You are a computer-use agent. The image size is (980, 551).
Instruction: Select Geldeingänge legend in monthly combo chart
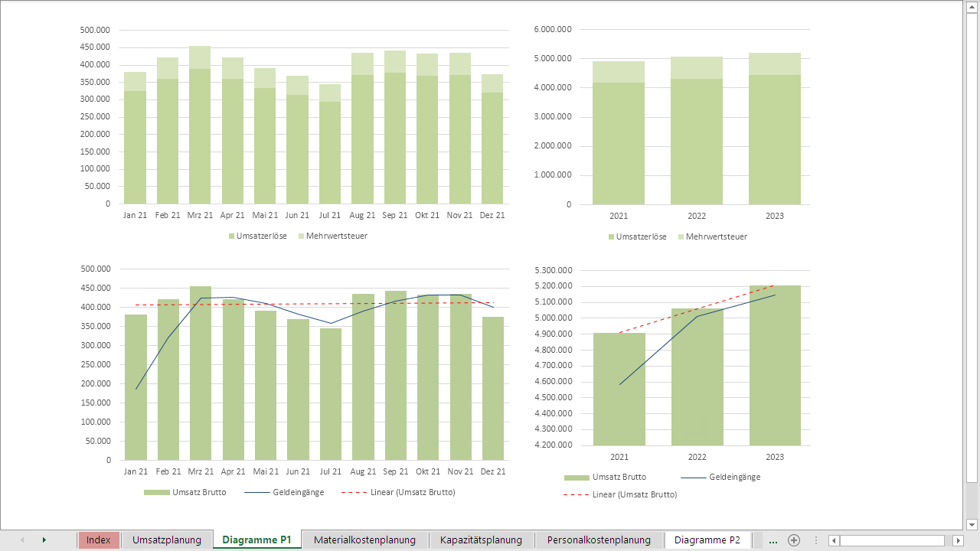(x=284, y=492)
